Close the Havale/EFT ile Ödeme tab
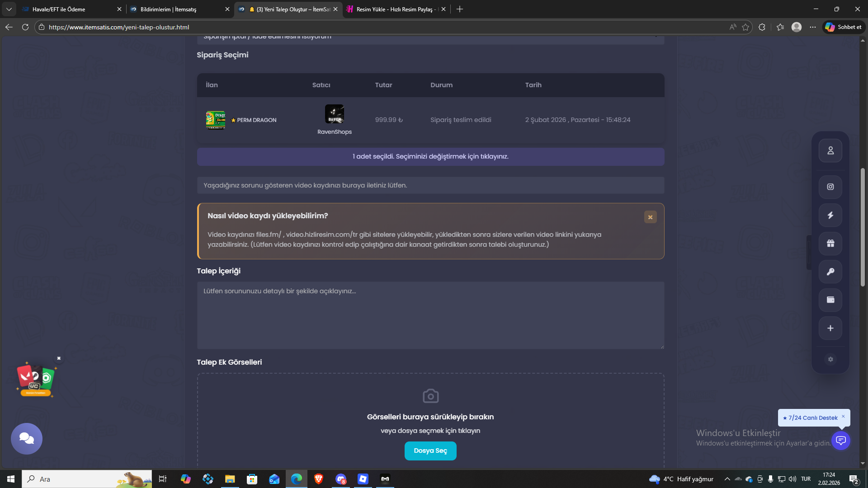This screenshot has width=868, height=488. tap(119, 9)
